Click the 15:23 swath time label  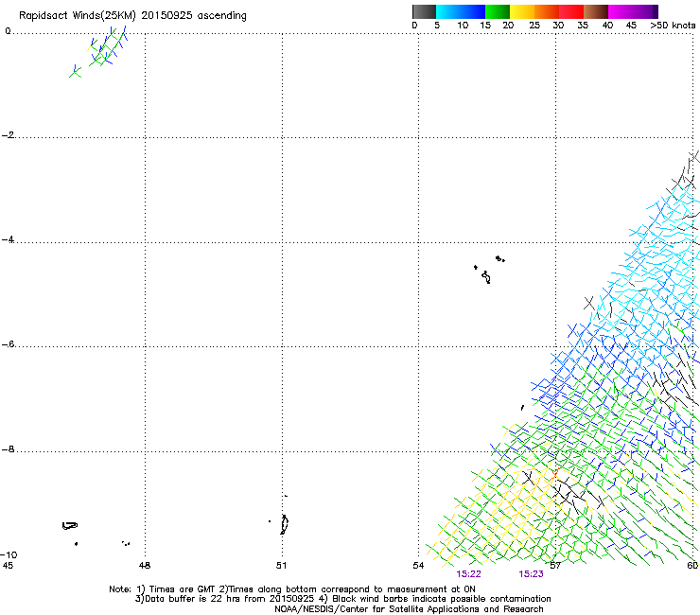pos(531,574)
